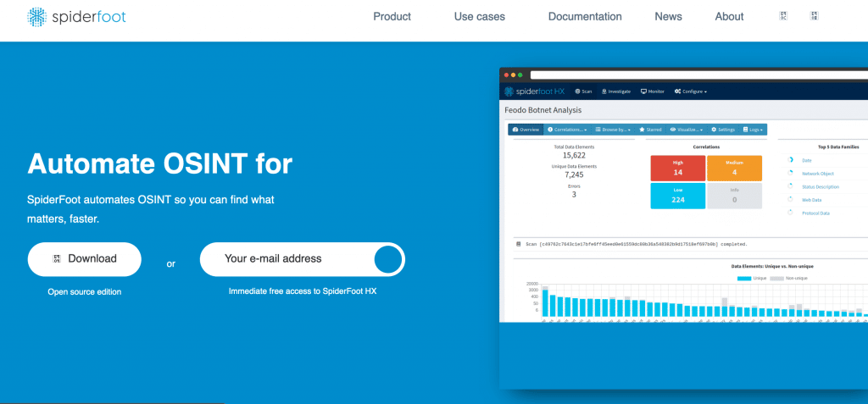Open the Protocol Data link

point(816,213)
